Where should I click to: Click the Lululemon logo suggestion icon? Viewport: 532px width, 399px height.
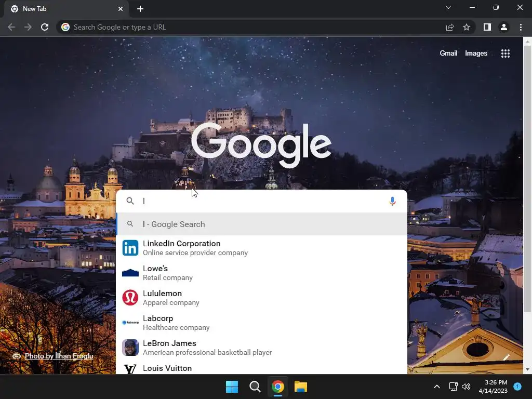pyautogui.click(x=130, y=298)
